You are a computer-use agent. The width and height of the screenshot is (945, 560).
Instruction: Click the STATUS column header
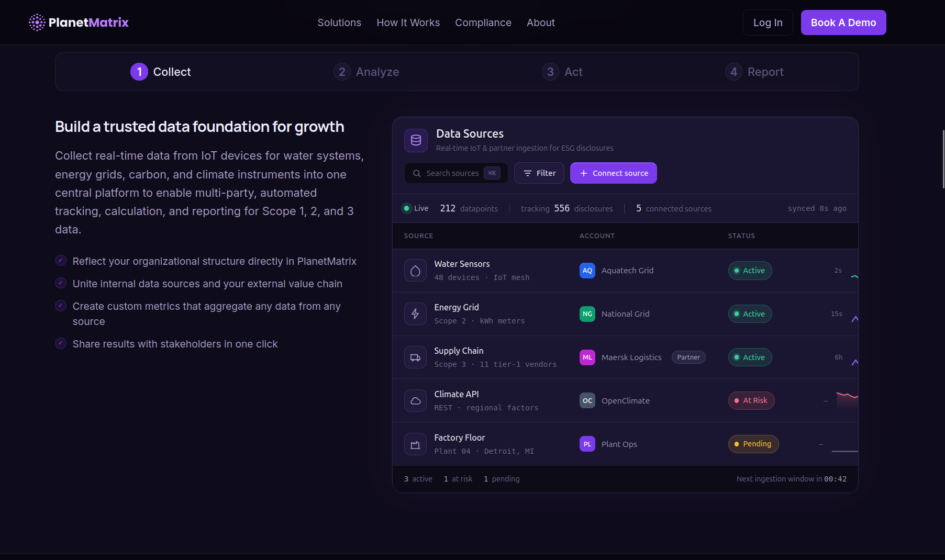[742, 236]
